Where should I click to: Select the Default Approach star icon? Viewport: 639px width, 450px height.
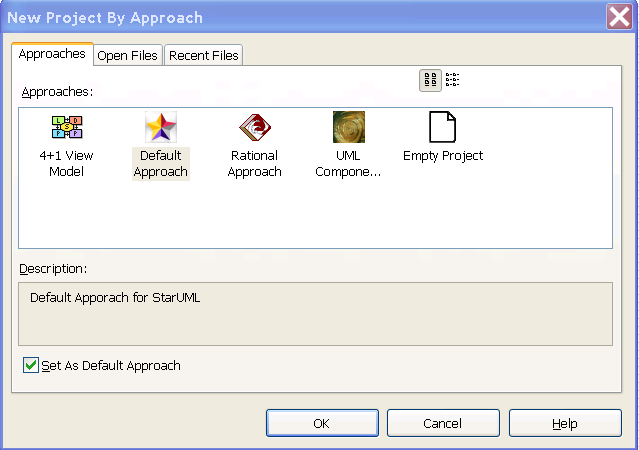click(161, 127)
